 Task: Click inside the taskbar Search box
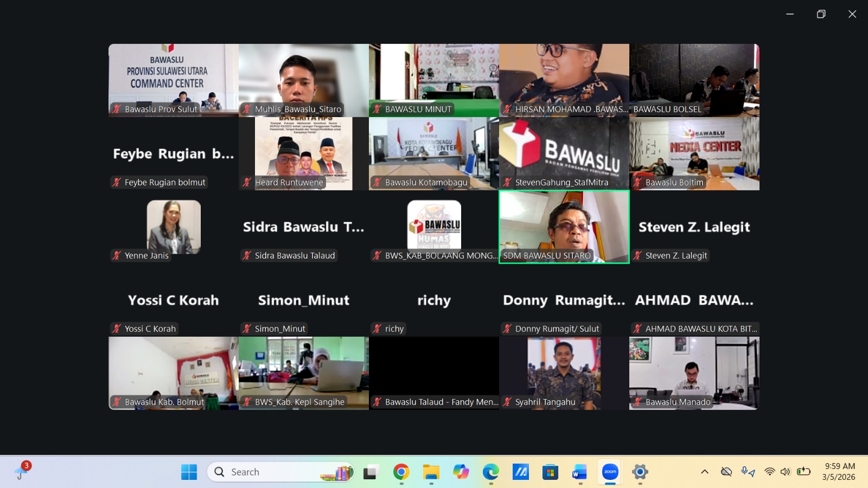click(271, 472)
